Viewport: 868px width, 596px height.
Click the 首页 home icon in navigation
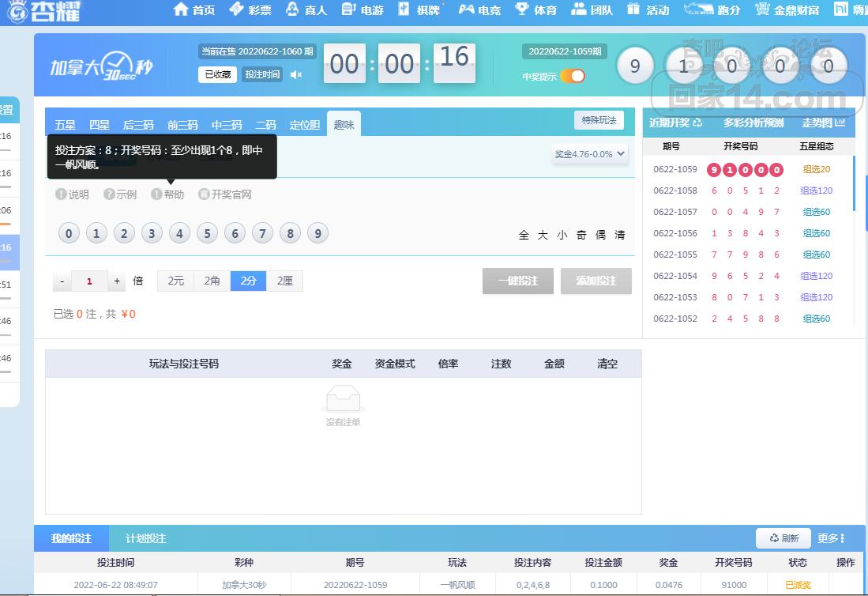(181, 9)
